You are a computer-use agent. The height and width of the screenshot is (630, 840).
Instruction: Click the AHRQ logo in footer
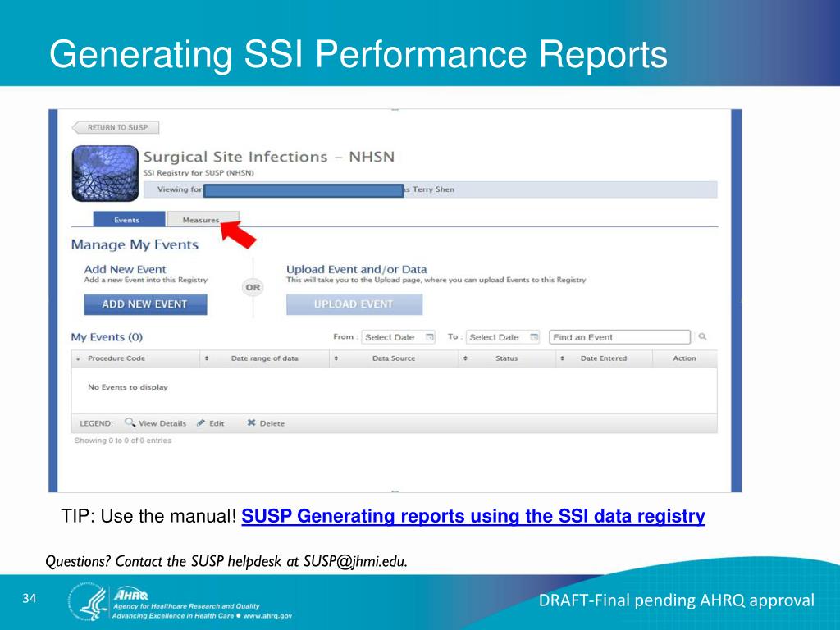tap(131, 595)
